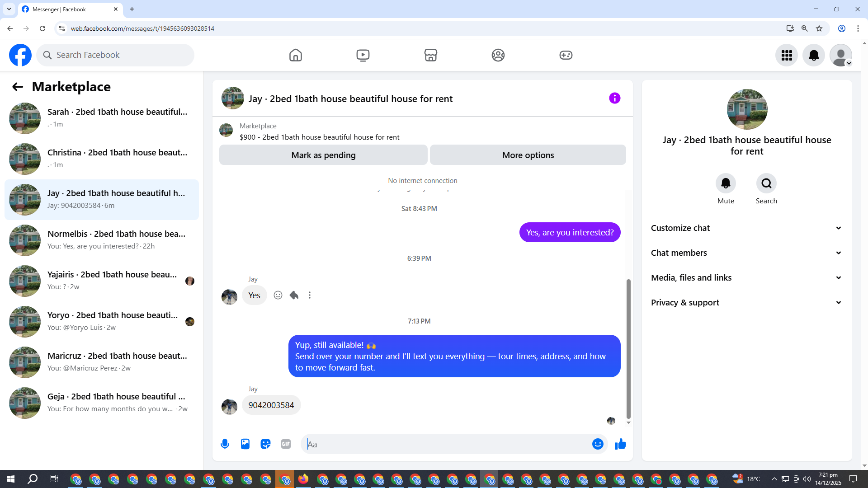Click the Mark as pending button
The image size is (868, 488).
coord(323,155)
